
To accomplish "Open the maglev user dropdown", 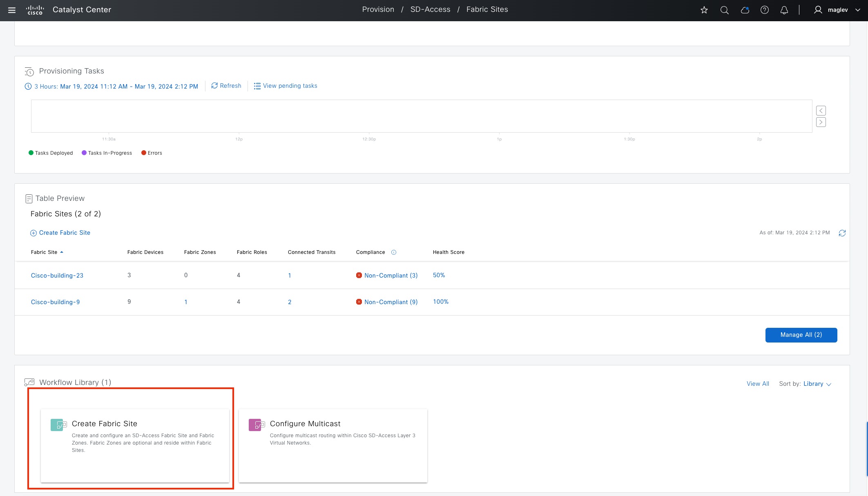I will (x=837, y=10).
